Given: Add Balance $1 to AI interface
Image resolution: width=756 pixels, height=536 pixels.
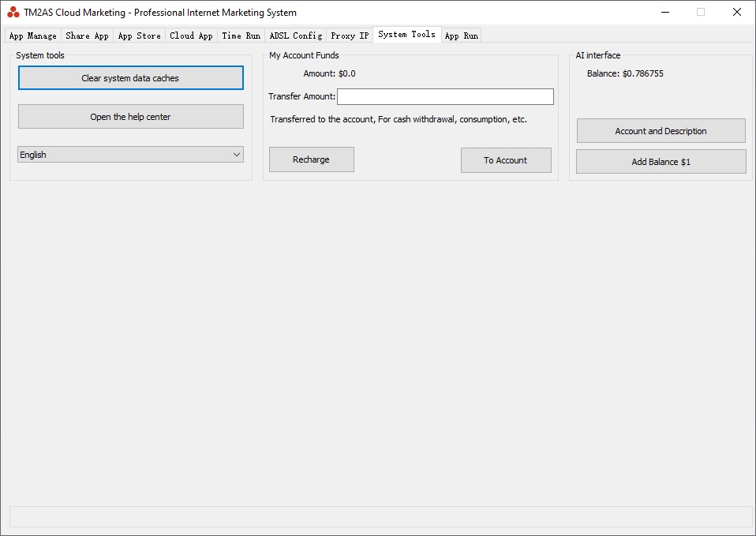Looking at the screenshot, I should coord(661,162).
